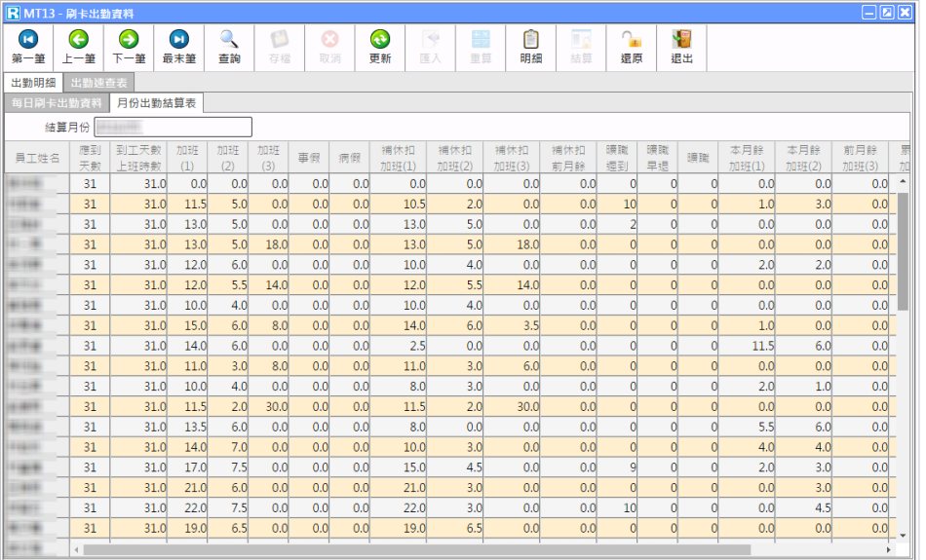Select the 22.0 cell in 加班(1) column
926x560 pixels.
click(187, 508)
